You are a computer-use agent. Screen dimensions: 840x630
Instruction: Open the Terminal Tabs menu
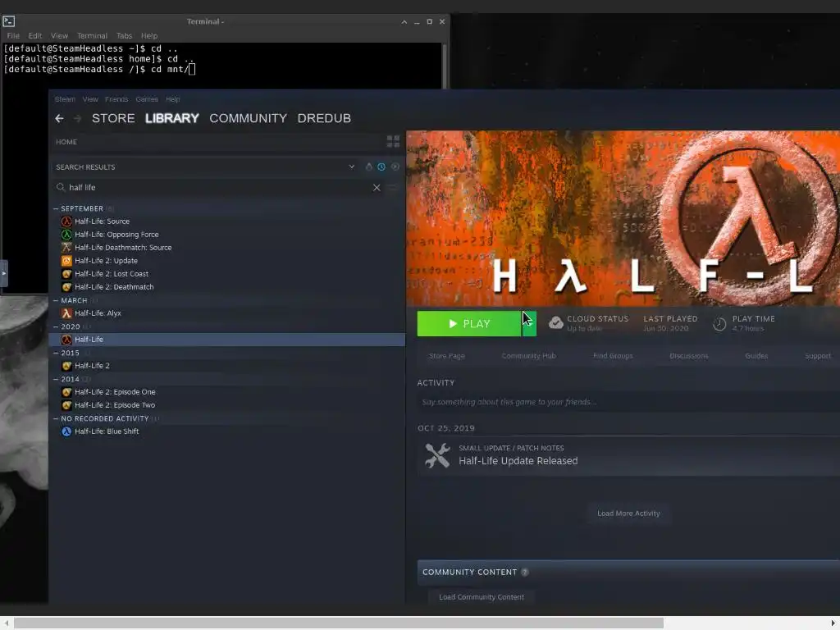tap(124, 36)
